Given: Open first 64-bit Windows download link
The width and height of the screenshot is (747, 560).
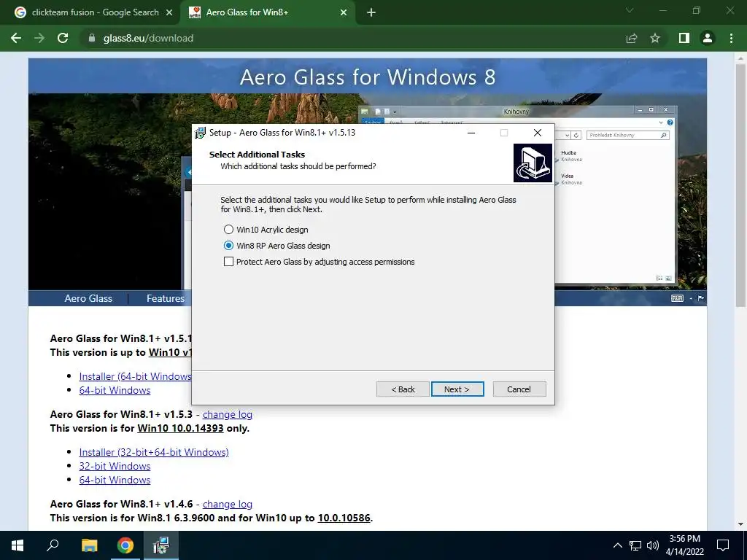Looking at the screenshot, I should tap(115, 390).
